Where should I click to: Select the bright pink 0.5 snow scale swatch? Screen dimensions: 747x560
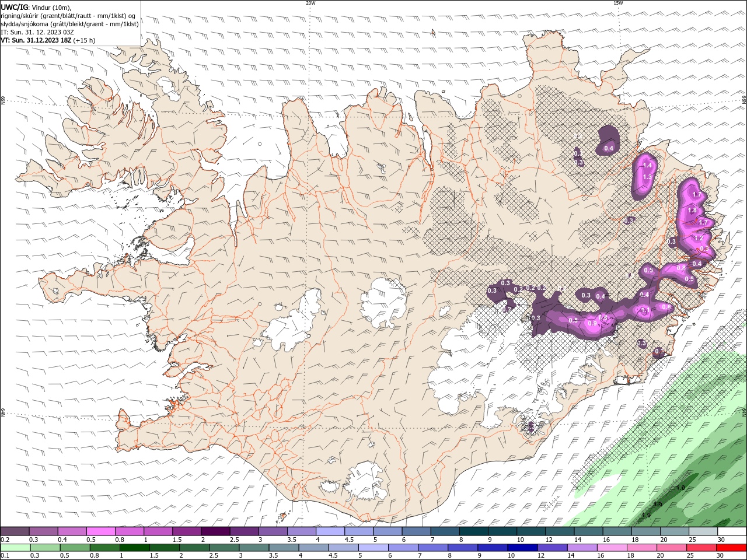coord(100,531)
